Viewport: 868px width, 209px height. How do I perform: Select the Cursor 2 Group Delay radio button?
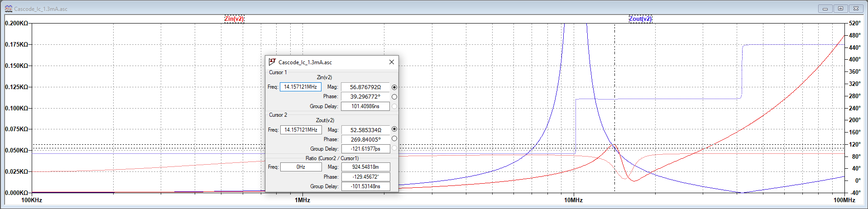(394, 148)
